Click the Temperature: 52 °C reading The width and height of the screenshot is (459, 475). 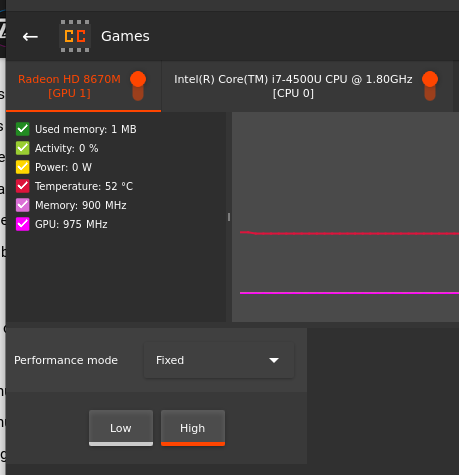[84, 186]
